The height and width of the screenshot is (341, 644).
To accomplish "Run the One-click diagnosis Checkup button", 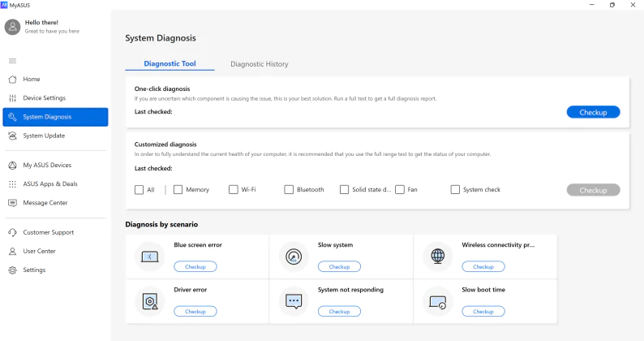I will tap(593, 112).
